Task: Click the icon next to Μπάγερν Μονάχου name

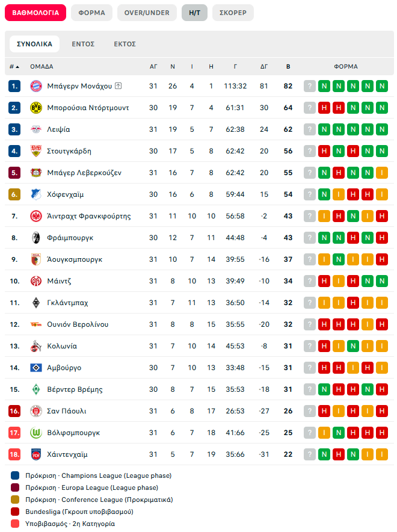Action: click(118, 86)
